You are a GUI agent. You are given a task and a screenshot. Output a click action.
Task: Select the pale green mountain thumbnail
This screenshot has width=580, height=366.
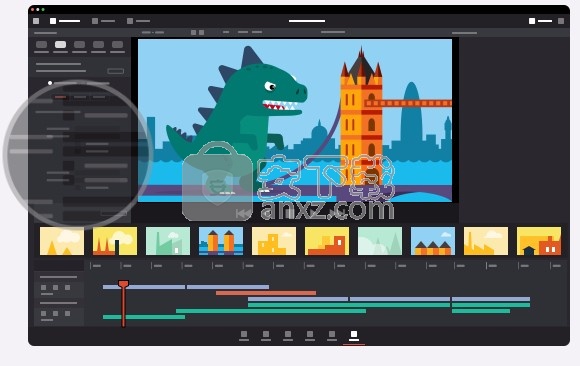coord(380,241)
